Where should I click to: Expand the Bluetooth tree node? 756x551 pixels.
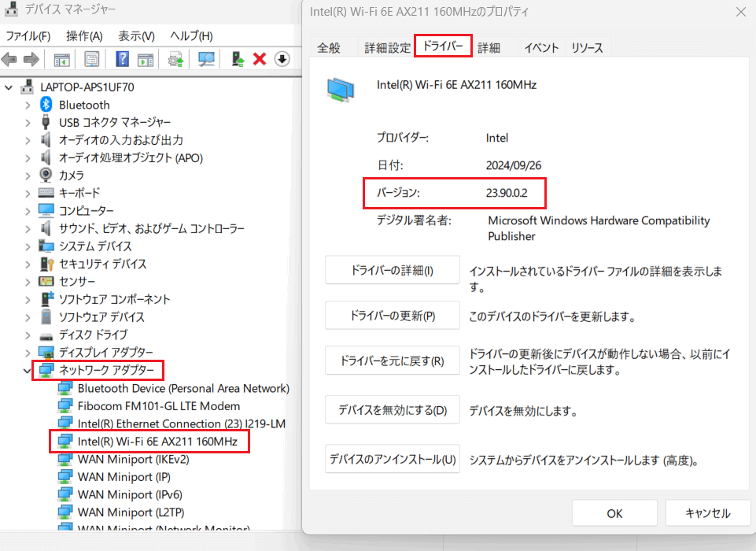28,105
